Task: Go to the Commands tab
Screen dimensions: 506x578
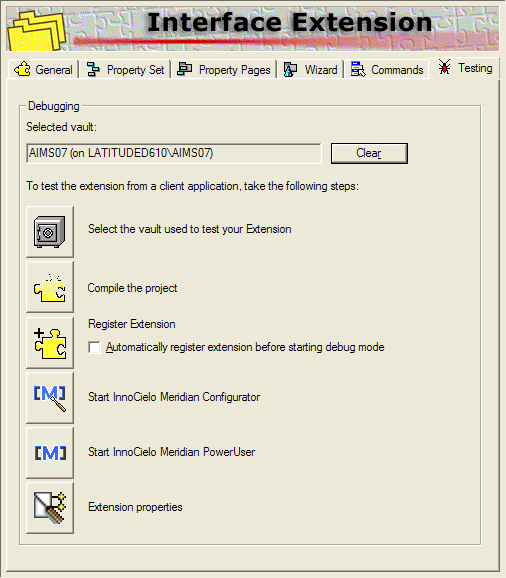Action: 387,69
